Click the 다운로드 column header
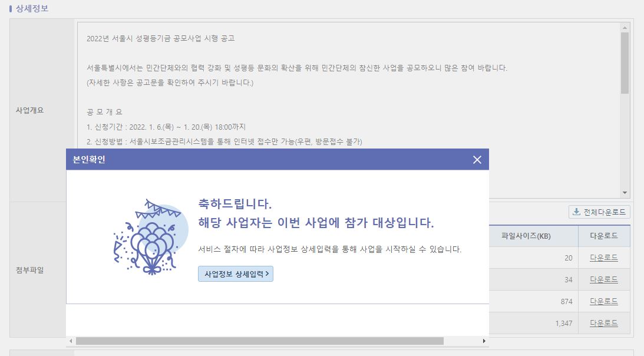Viewport: 644px width, 356px height. click(604, 236)
